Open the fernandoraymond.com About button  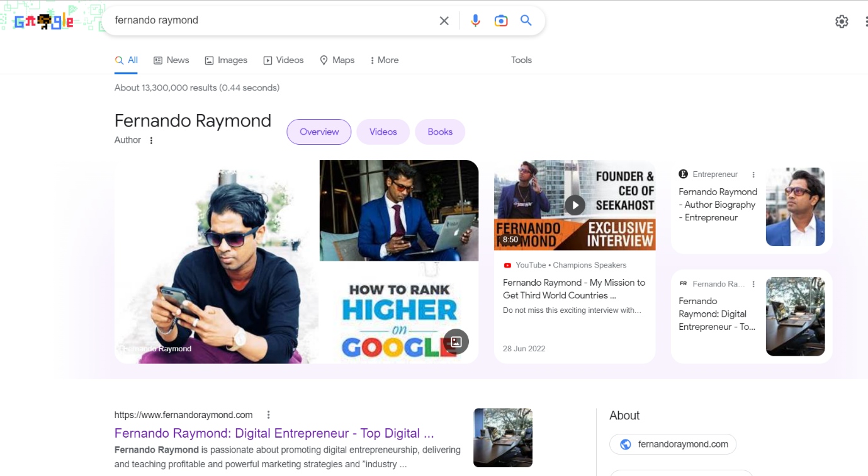[673, 445]
